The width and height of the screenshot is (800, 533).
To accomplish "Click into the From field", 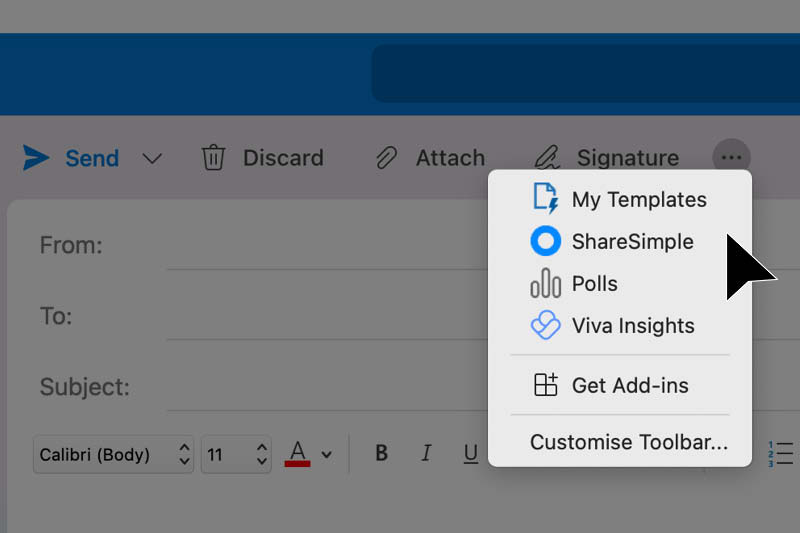I will (327, 246).
